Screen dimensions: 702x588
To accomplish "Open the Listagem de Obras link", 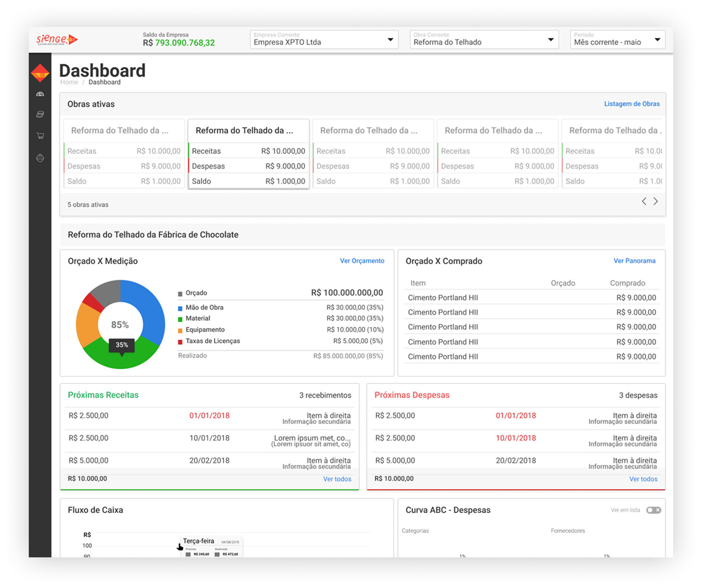I will pyautogui.click(x=632, y=104).
